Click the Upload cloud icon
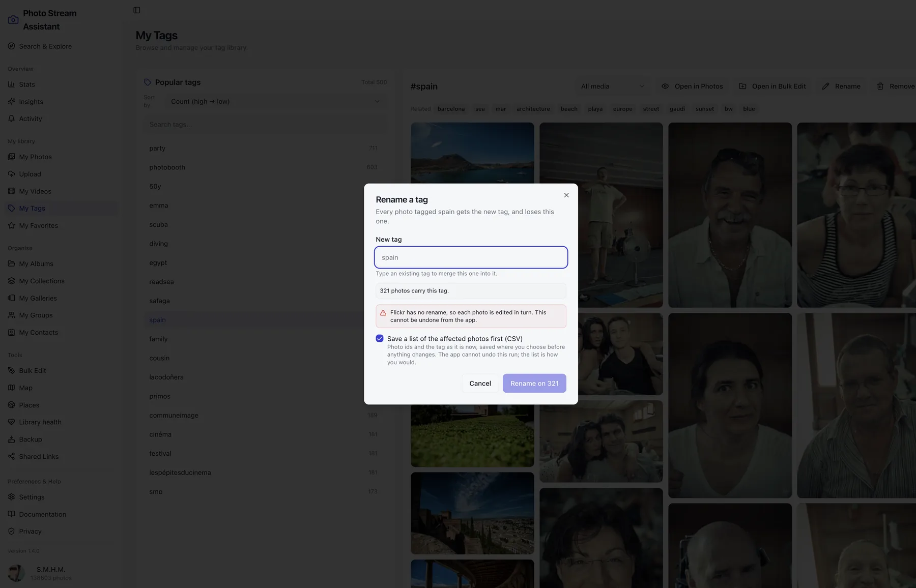This screenshot has width=916, height=588. 11,174
